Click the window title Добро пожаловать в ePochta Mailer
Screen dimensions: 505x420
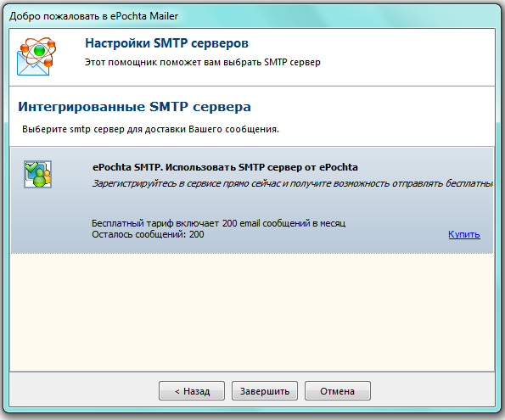click(93, 16)
